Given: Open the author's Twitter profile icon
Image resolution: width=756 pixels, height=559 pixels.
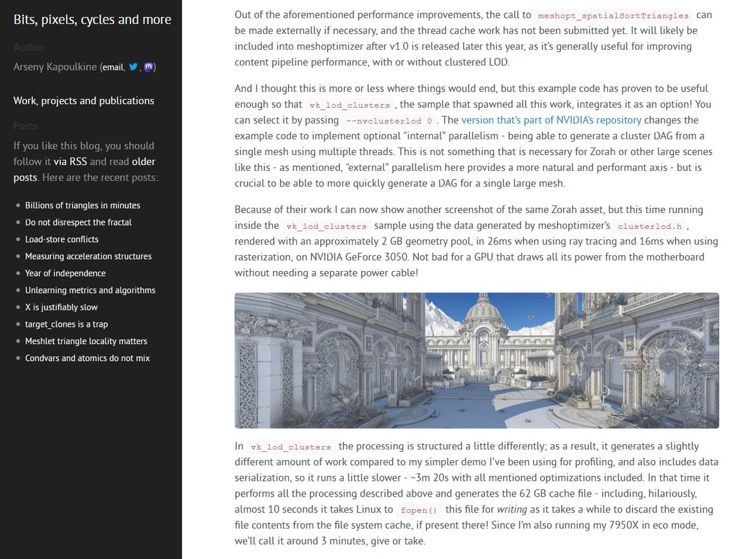Looking at the screenshot, I should [132, 67].
